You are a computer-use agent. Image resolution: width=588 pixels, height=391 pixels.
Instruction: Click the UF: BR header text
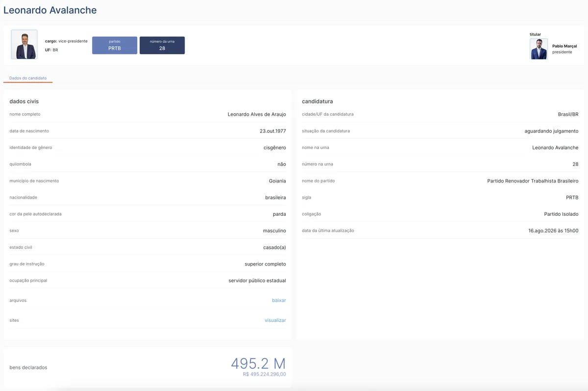point(51,50)
